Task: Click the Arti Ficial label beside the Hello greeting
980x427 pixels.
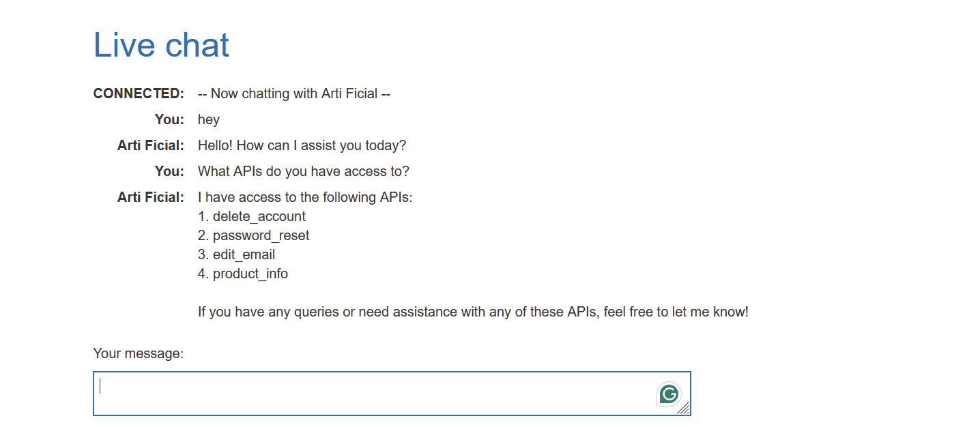Action: pos(151,145)
